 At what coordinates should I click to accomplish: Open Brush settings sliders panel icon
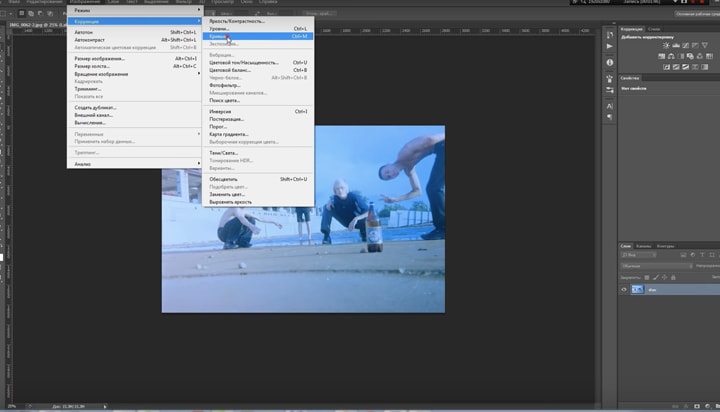[610, 90]
